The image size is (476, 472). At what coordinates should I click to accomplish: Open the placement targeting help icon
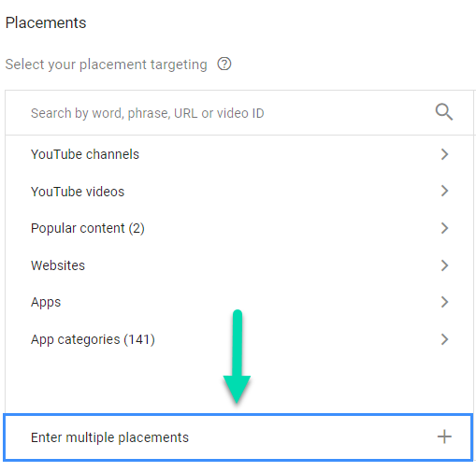[224, 64]
